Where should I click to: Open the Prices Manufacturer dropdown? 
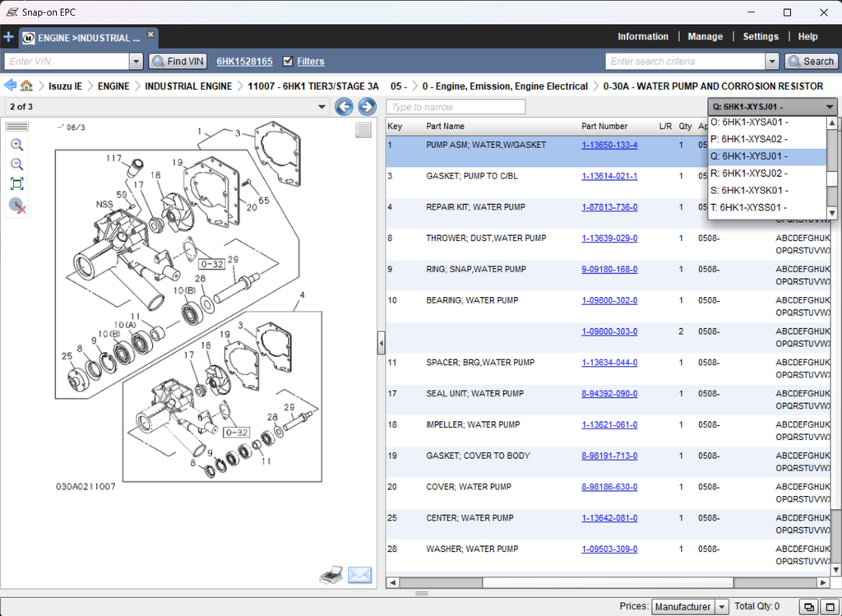[x=722, y=606]
